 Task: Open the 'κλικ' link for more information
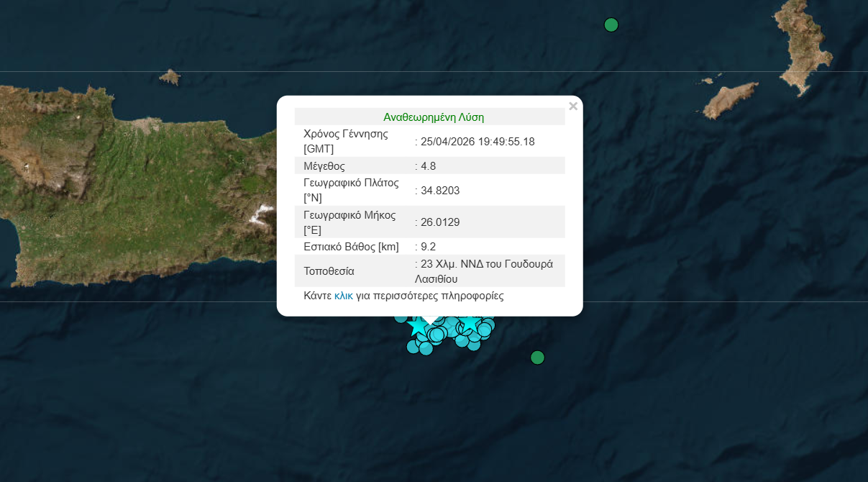click(344, 296)
